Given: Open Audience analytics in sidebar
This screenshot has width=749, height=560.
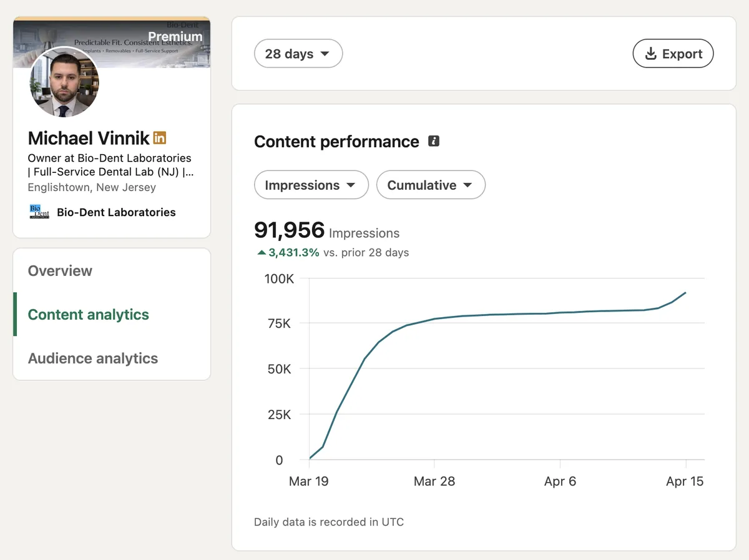Looking at the screenshot, I should (x=93, y=358).
